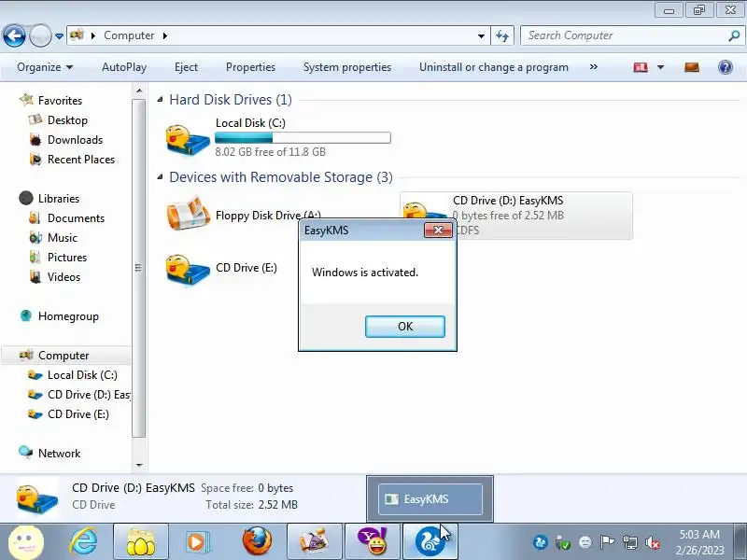This screenshot has width=747, height=560.
Task: Open the Music library
Action: (x=62, y=238)
